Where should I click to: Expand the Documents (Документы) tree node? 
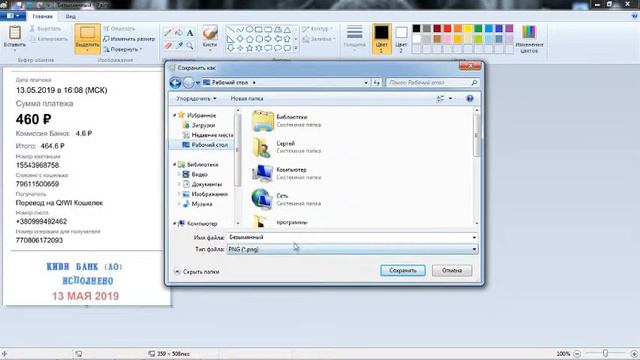tap(179, 184)
